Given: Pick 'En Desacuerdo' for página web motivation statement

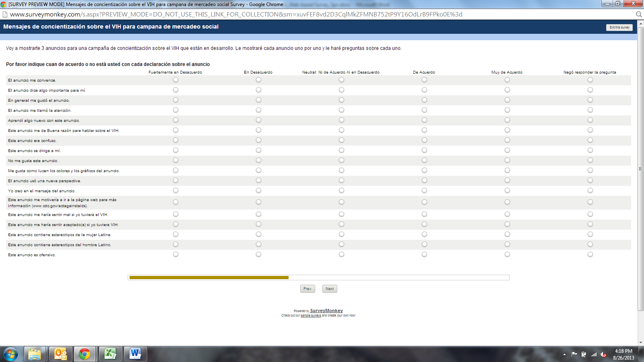Looking at the screenshot, I should pos(258,202).
